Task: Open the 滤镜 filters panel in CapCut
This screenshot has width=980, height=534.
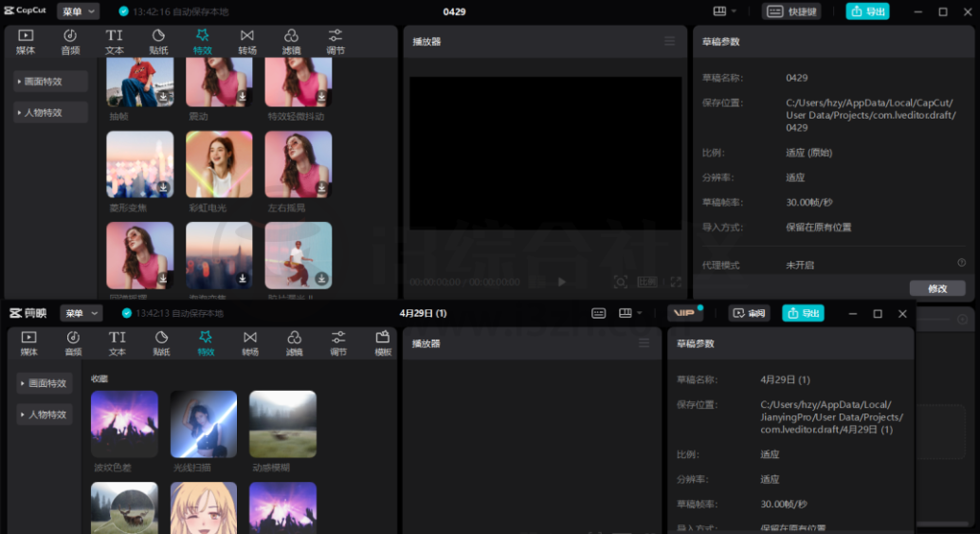Action: pyautogui.click(x=291, y=42)
